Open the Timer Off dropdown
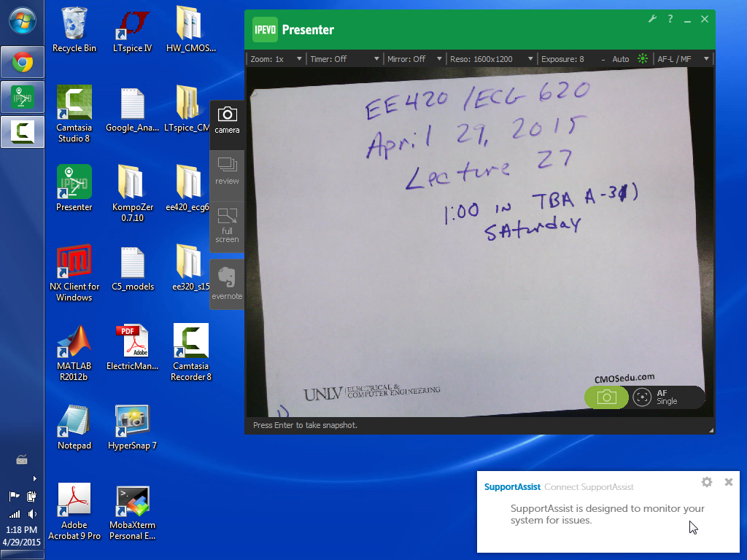Screen dimensions: 747x560 [x=344, y=59]
